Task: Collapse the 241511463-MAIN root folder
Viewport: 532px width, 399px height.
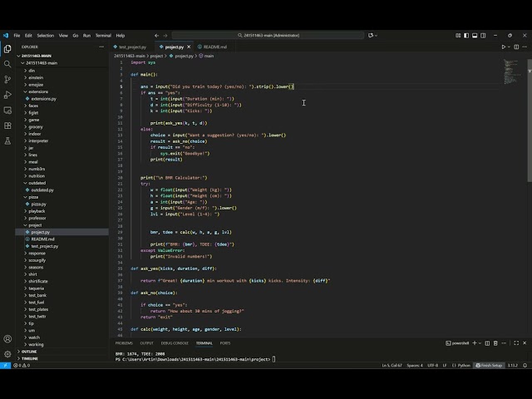Action: click(x=37, y=56)
